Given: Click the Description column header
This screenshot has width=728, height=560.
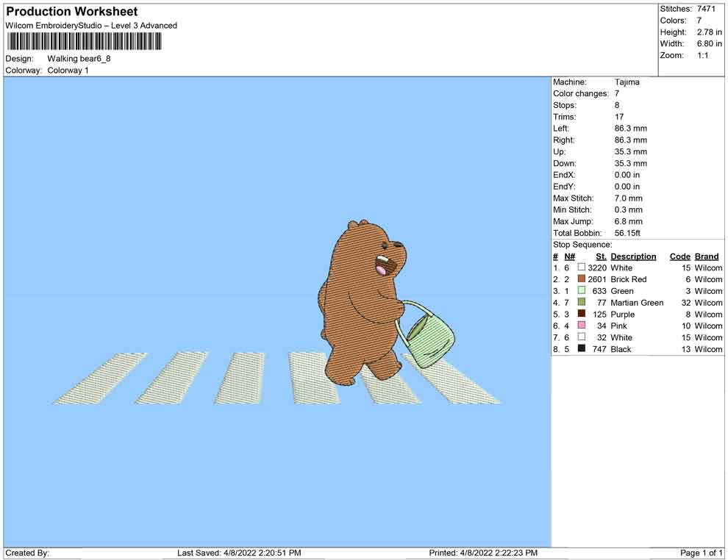Looking at the screenshot, I should tap(633, 256).
